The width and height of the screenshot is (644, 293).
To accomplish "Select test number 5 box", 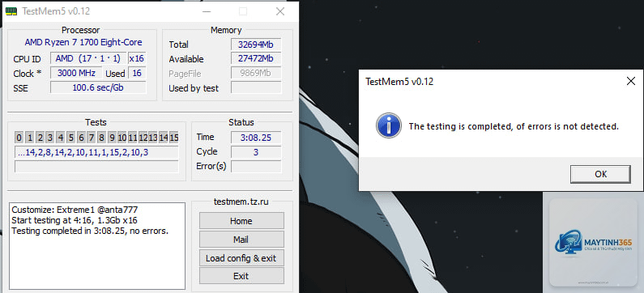I will click(70, 137).
